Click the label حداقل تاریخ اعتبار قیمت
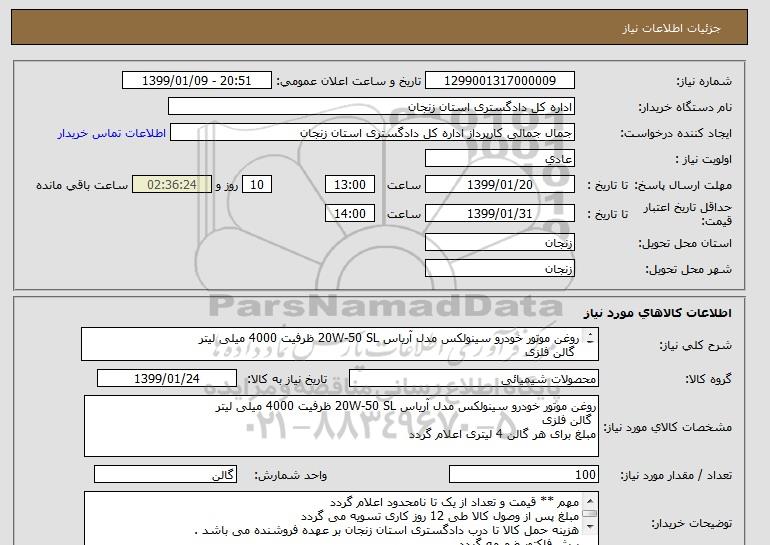The image size is (770, 545). point(688,214)
